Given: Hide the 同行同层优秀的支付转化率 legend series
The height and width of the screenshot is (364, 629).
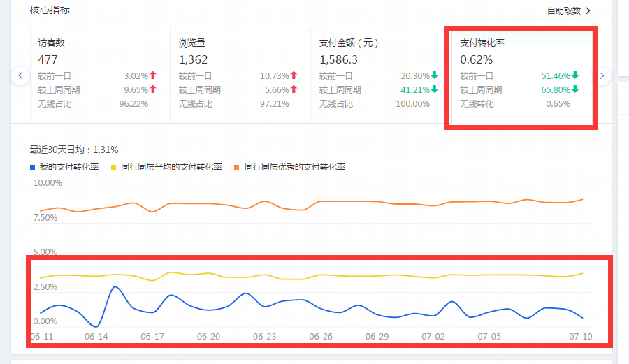Looking at the screenshot, I should point(289,167).
